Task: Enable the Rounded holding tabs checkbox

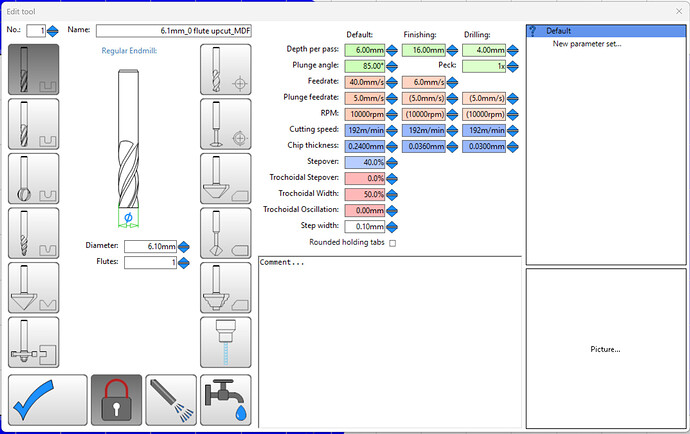Action: pyautogui.click(x=393, y=243)
